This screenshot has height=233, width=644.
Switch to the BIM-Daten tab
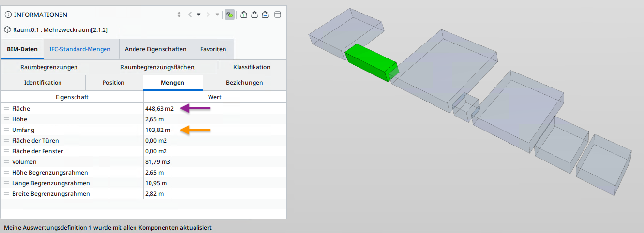pos(22,49)
